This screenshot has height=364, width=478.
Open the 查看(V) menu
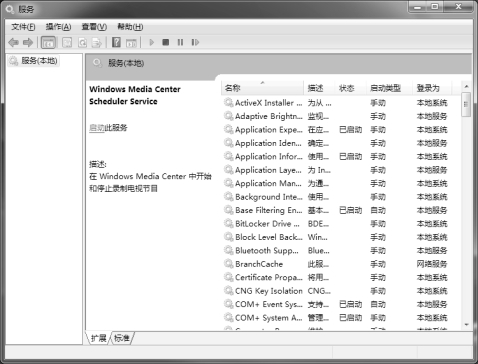[x=94, y=27]
